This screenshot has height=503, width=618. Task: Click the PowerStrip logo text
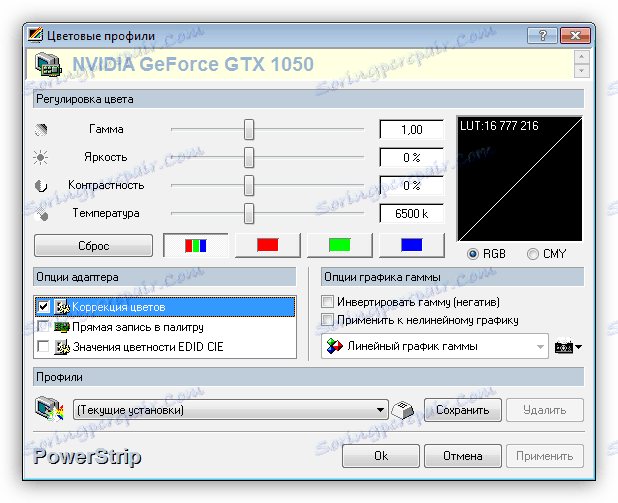pyautogui.click(x=87, y=456)
